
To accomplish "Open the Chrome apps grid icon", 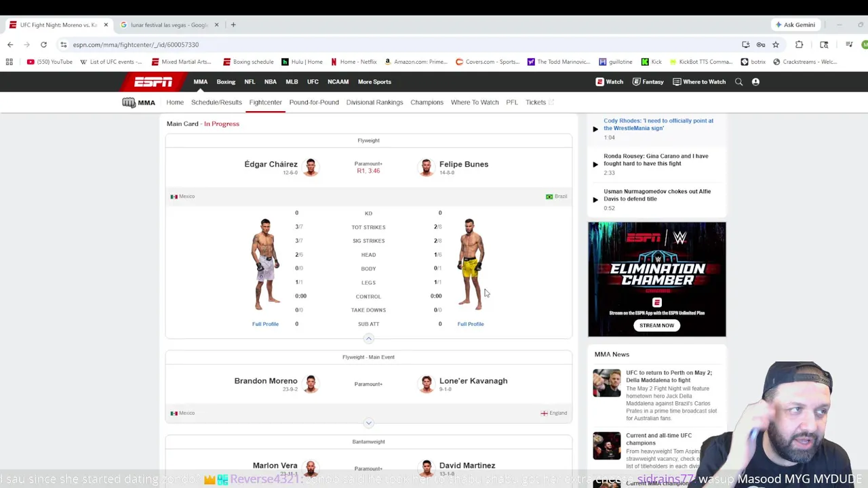I will [x=9, y=62].
